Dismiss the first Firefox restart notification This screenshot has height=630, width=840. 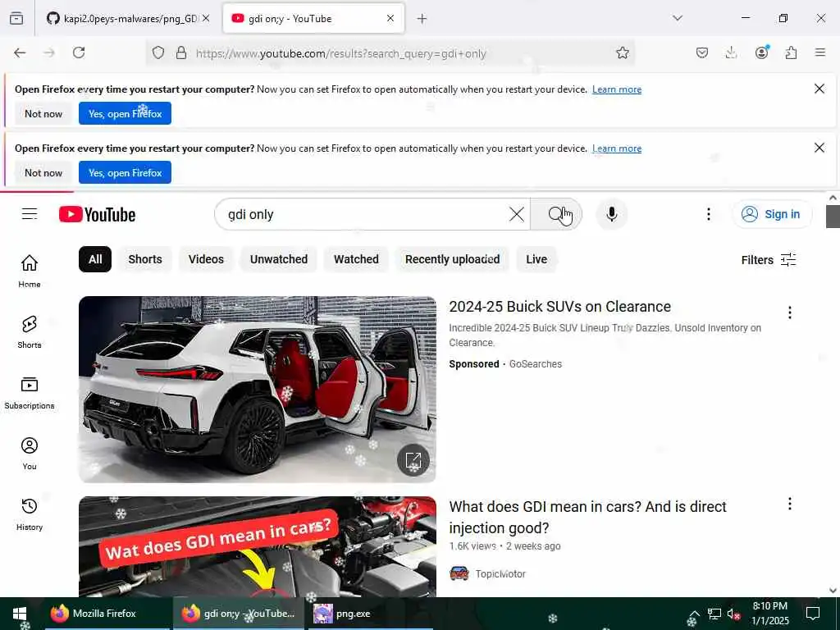pyautogui.click(x=819, y=89)
